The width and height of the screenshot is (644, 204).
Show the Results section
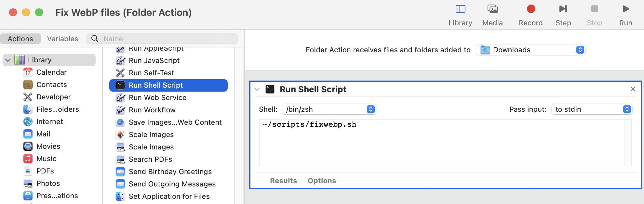(x=283, y=181)
